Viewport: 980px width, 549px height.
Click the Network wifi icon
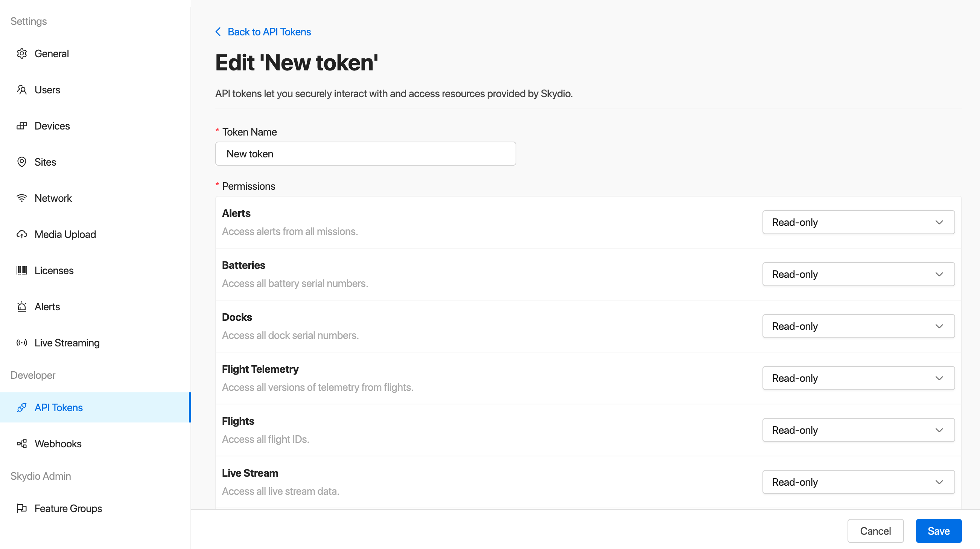pyautogui.click(x=22, y=198)
